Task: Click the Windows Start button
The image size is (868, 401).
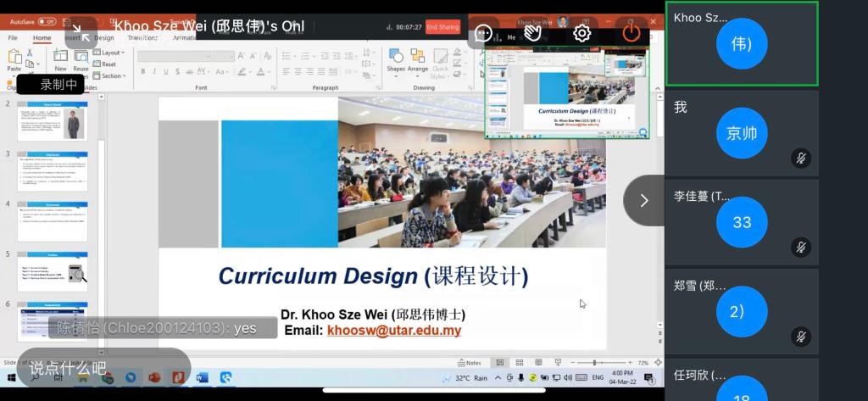Action: (x=11, y=378)
